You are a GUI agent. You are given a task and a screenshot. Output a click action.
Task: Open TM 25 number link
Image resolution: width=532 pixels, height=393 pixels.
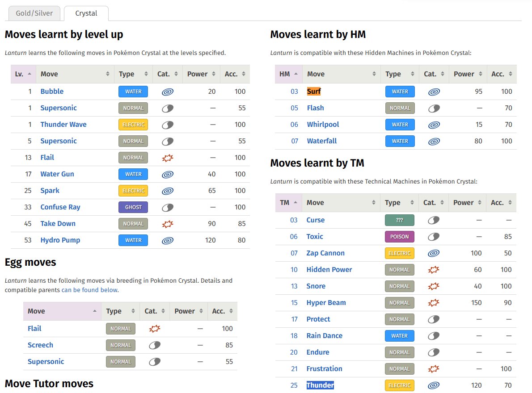294,385
